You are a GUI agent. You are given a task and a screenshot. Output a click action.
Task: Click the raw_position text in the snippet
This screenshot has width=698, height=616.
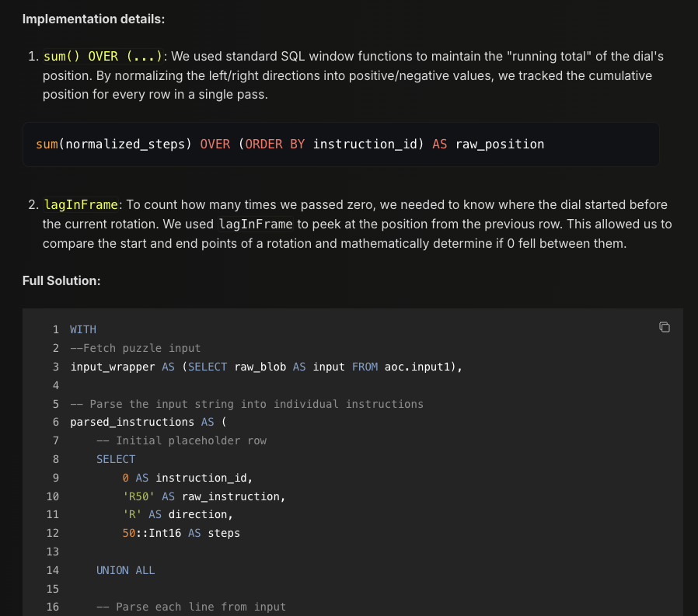[x=501, y=144]
